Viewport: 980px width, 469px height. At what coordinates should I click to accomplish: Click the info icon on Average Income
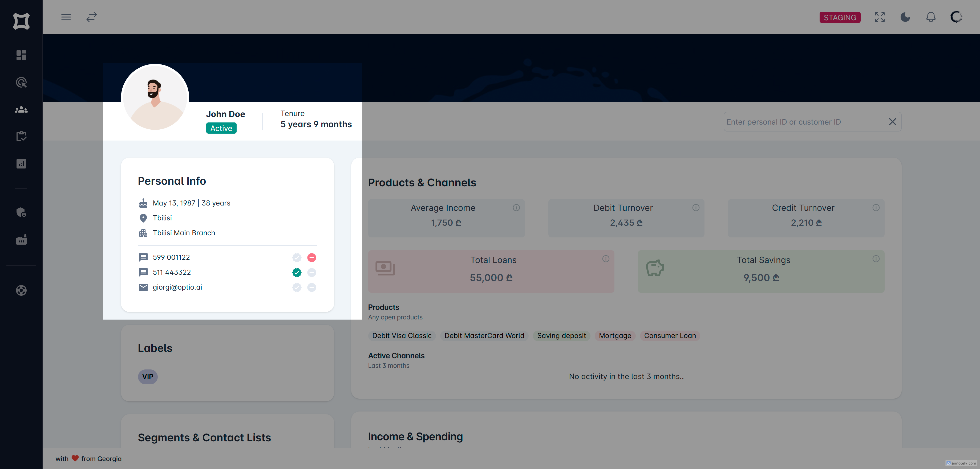point(516,208)
